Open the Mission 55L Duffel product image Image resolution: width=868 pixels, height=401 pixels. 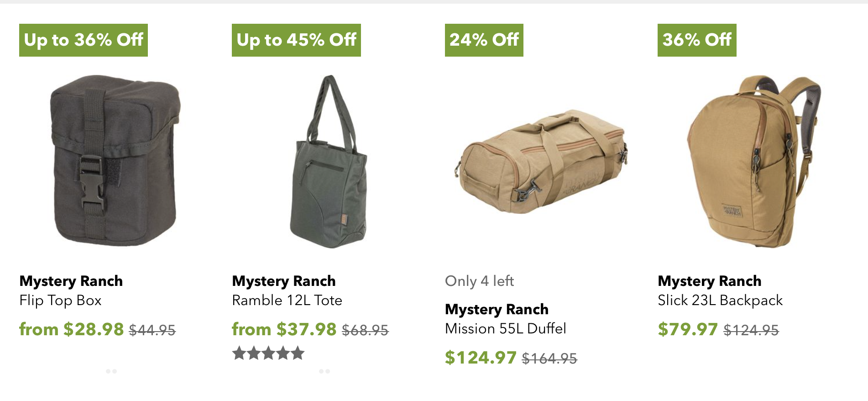click(x=541, y=162)
